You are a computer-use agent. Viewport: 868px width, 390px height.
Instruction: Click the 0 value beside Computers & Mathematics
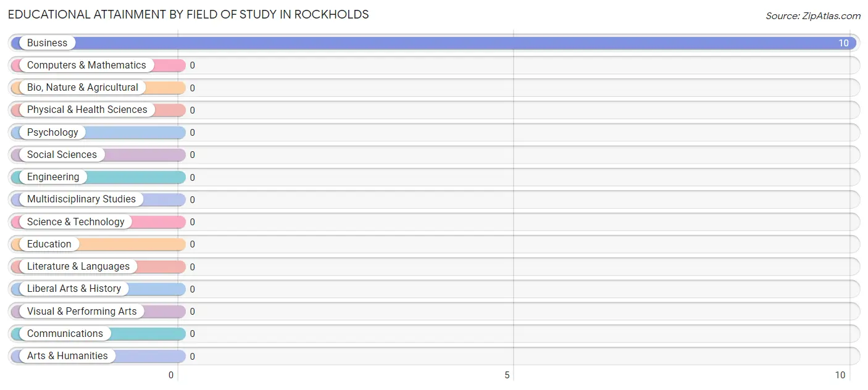(x=193, y=65)
